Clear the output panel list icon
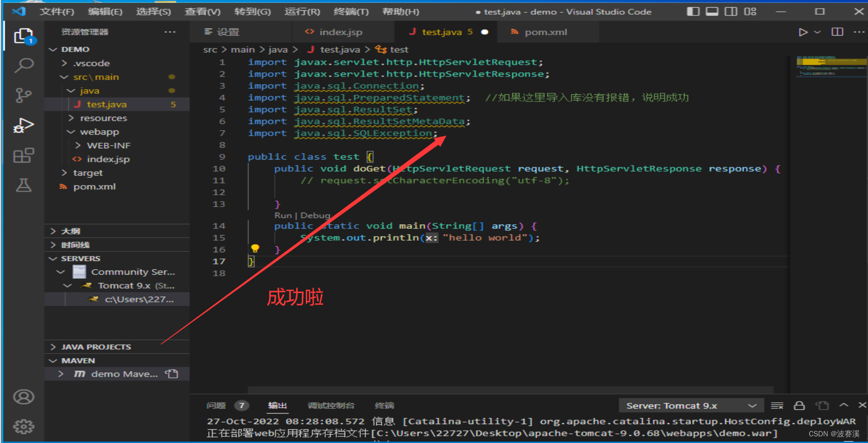The height and width of the screenshot is (443, 868). tap(777, 406)
